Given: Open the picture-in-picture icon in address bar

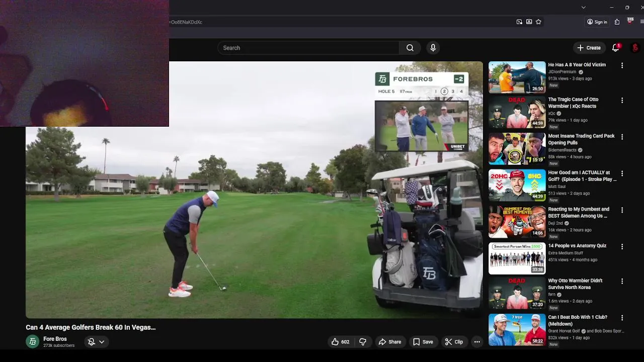Looking at the screenshot, I should [x=519, y=22].
